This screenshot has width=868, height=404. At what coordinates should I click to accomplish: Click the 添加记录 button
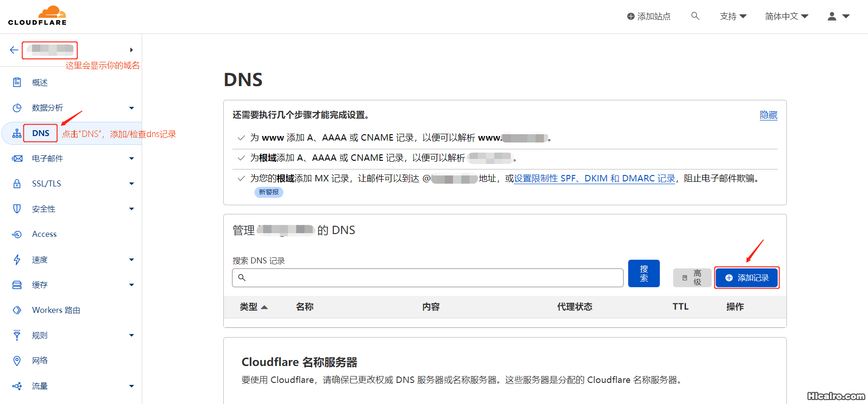pos(747,278)
